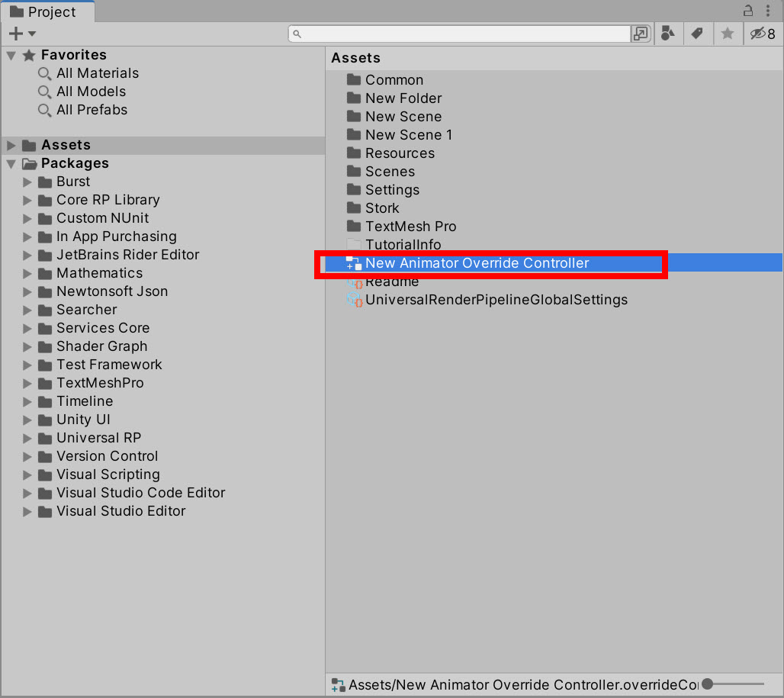Click the Search by Type filter icon

pos(667,34)
